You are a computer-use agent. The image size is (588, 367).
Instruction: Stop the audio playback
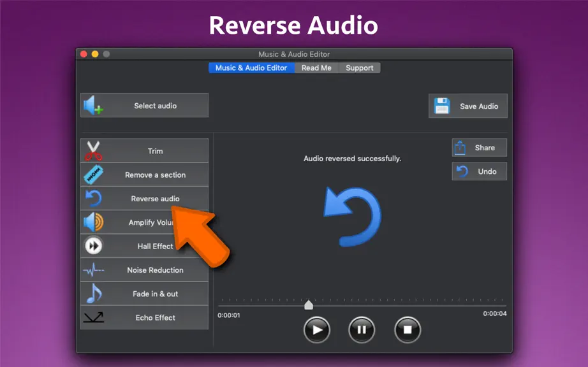(x=408, y=330)
